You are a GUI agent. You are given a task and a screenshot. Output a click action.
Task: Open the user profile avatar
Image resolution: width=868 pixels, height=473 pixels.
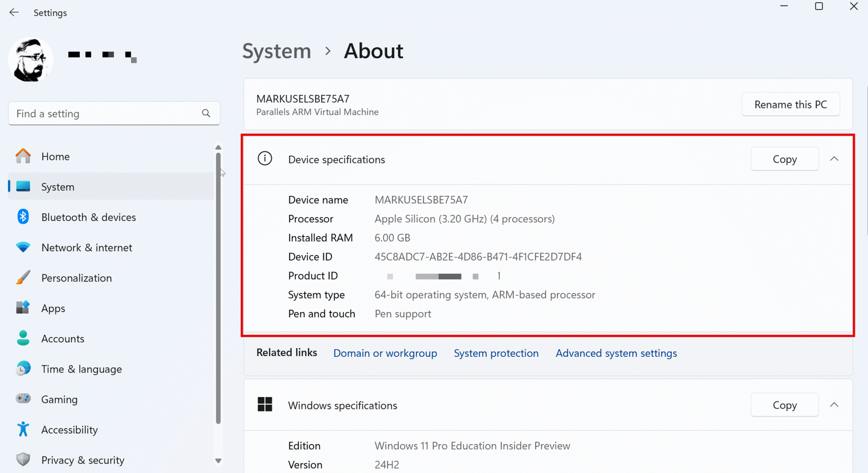[x=31, y=60]
